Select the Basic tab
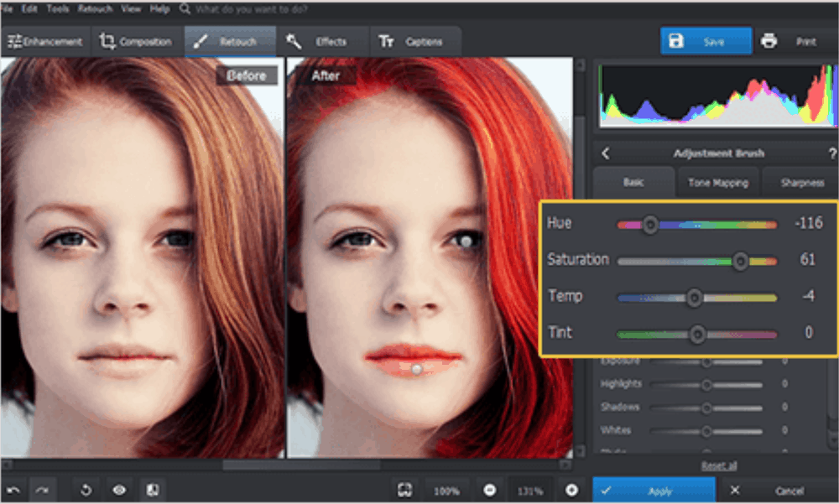Viewport: 839px width, 504px height. click(x=633, y=183)
